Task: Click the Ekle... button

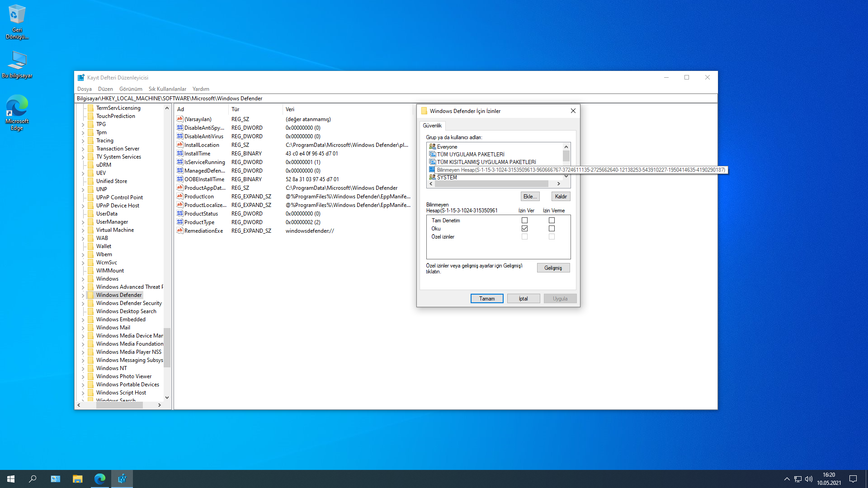Action: pyautogui.click(x=530, y=197)
